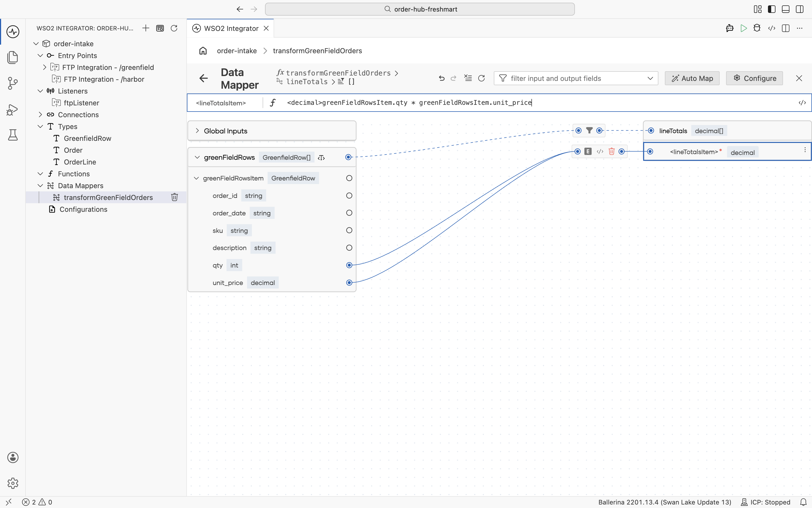Open the Source Control icon
The height and width of the screenshot is (508, 812).
[x=13, y=83]
